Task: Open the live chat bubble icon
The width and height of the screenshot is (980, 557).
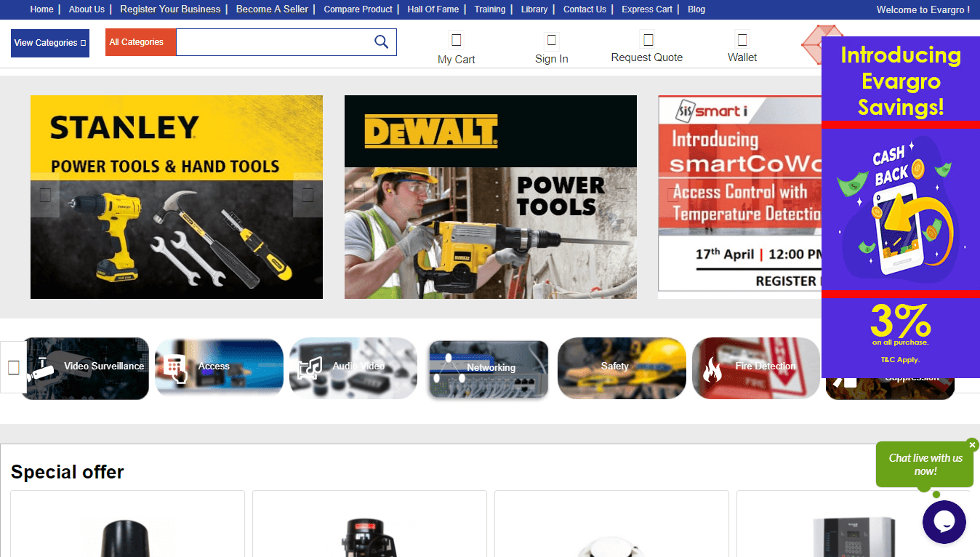Action: point(944,522)
